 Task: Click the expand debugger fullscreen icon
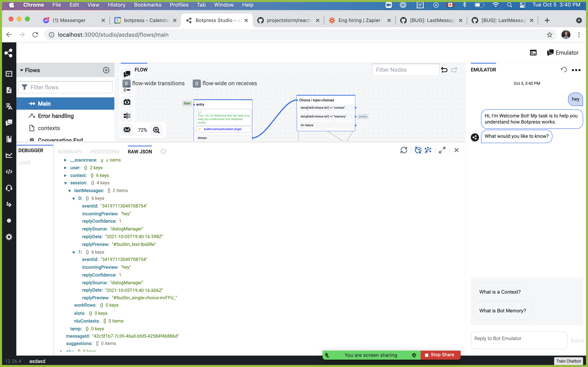pyautogui.click(x=442, y=150)
